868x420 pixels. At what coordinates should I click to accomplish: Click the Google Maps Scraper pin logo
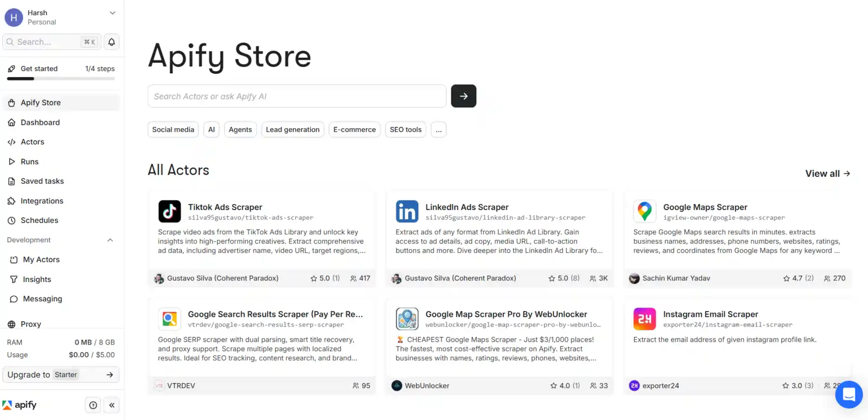click(644, 211)
